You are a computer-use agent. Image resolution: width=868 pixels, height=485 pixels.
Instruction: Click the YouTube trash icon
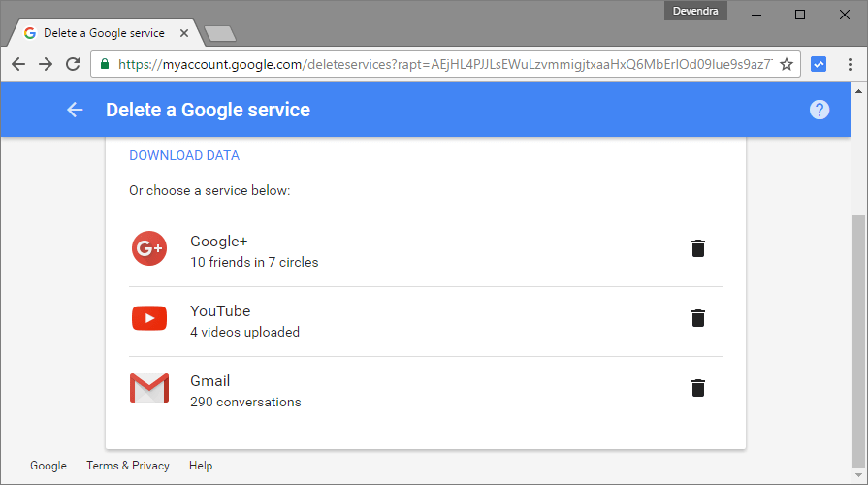tap(697, 318)
